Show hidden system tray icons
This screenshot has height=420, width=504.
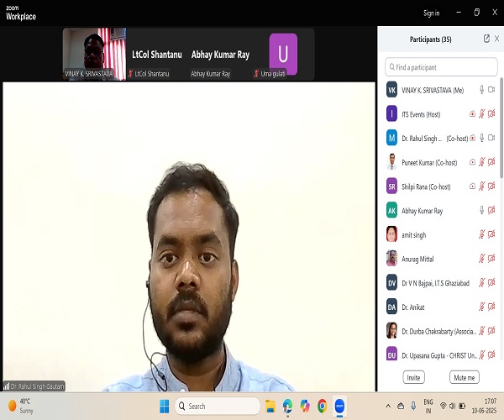point(388,406)
